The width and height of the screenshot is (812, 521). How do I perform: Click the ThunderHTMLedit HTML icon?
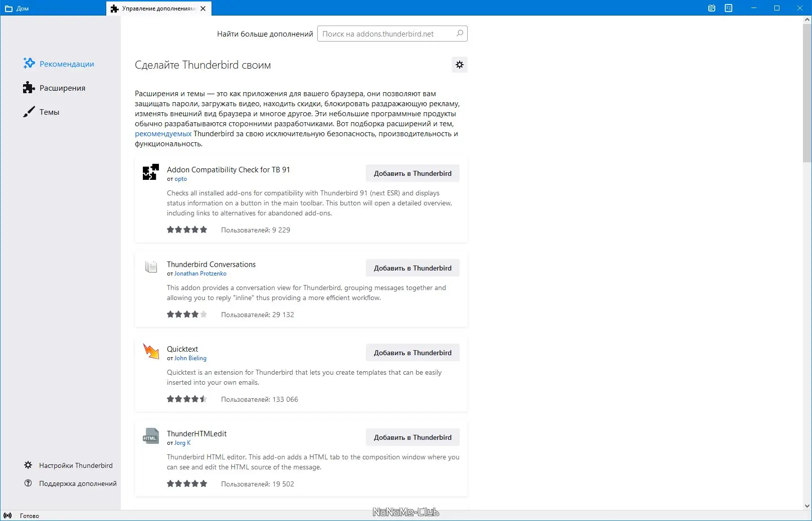[151, 436]
